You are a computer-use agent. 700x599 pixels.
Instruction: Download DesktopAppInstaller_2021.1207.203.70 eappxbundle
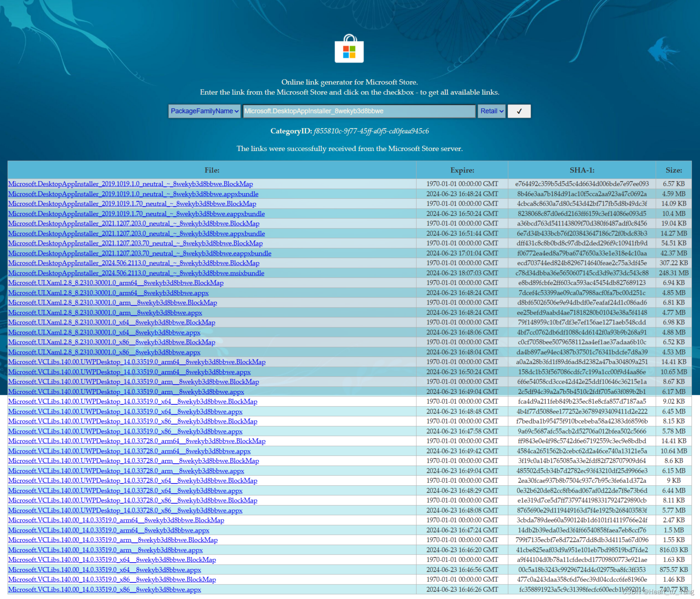tap(140, 253)
